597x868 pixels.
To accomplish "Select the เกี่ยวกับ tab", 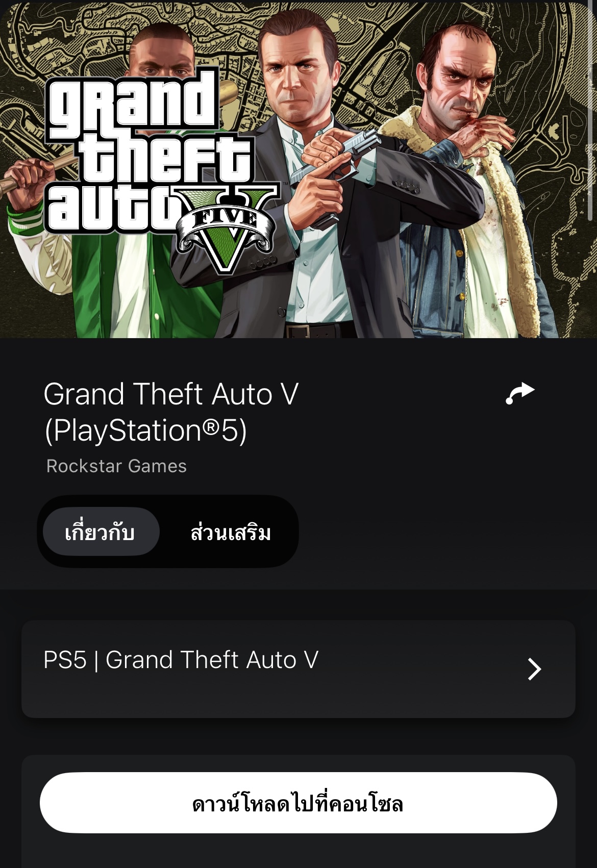I will pyautogui.click(x=101, y=531).
